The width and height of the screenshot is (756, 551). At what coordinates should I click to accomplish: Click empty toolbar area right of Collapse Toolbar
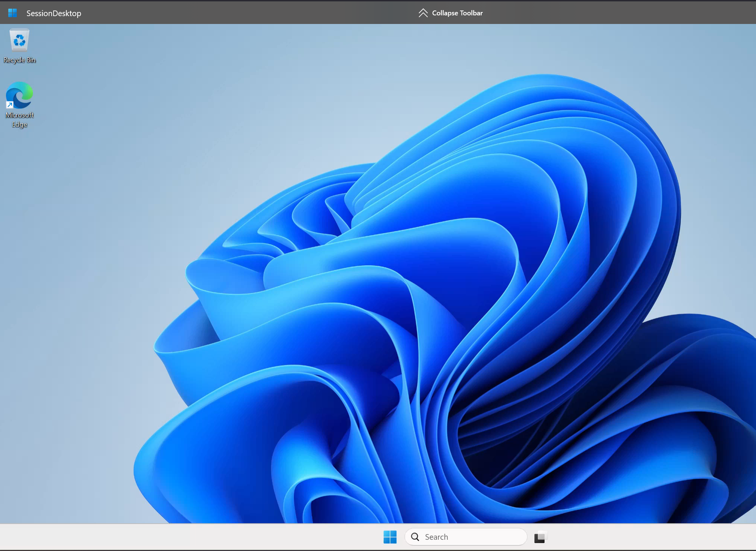(618, 13)
